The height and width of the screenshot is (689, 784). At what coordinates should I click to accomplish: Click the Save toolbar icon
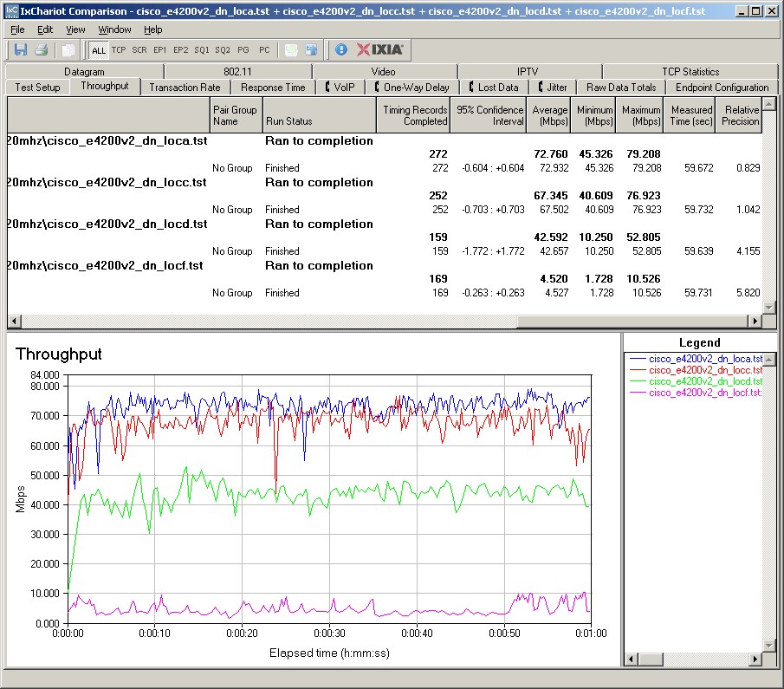point(21,49)
